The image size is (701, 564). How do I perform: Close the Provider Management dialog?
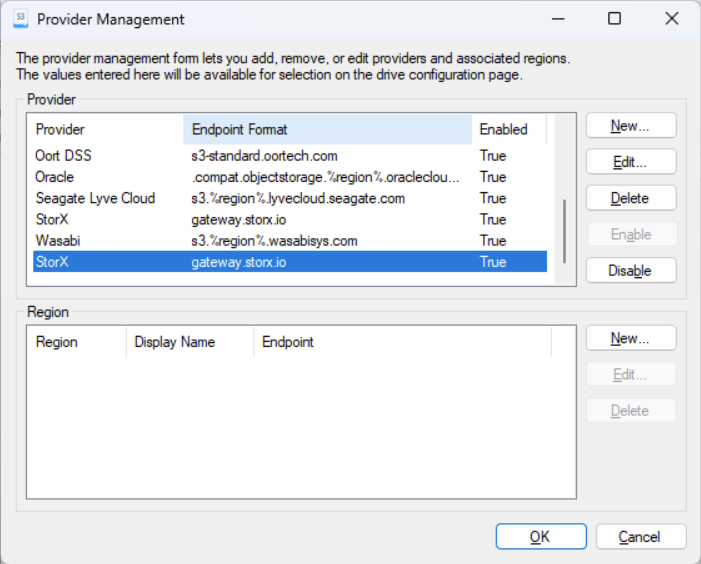click(671, 19)
